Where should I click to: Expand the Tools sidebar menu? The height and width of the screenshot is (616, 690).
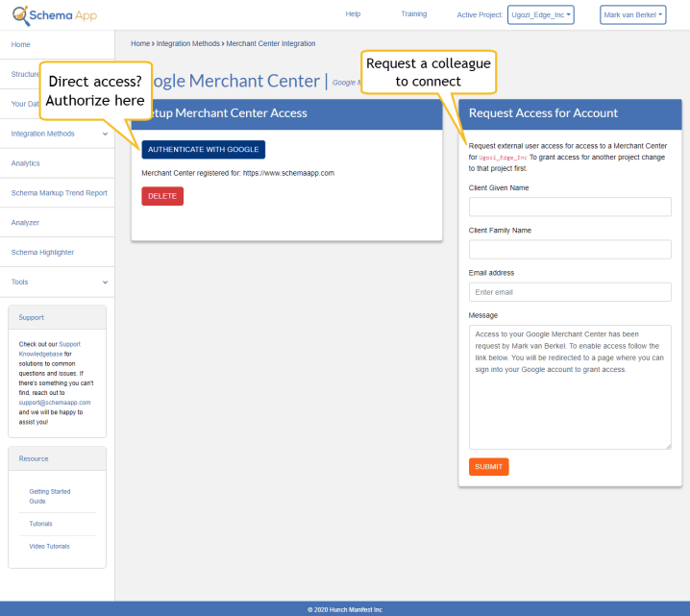tap(58, 282)
